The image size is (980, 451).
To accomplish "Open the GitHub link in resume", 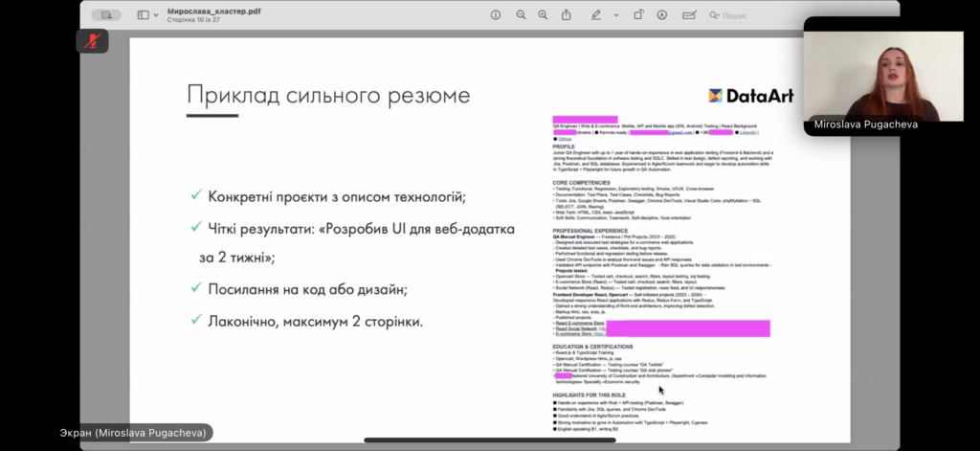I will coord(565,140).
